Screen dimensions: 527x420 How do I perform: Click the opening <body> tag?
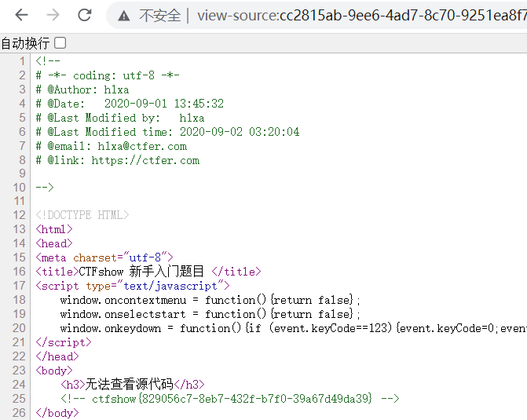click(54, 371)
